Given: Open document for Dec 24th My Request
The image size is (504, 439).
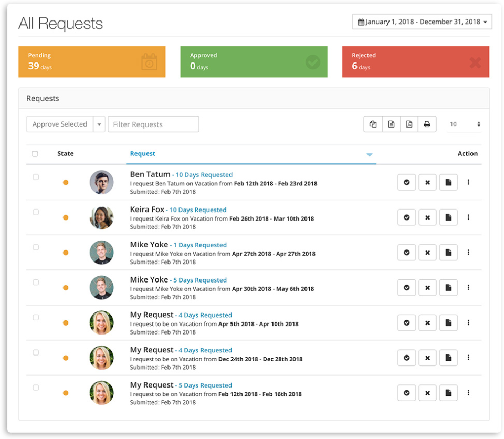Looking at the screenshot, I should pos(448,358).
